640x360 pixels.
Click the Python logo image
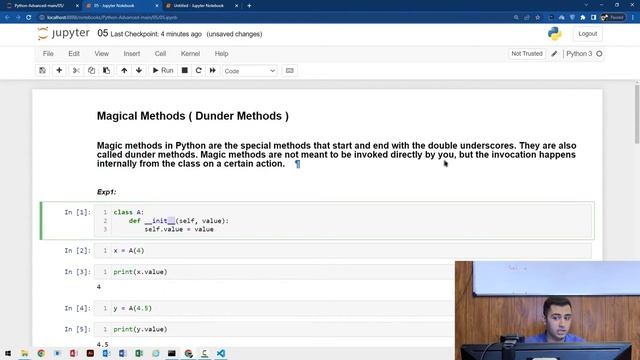554,34
